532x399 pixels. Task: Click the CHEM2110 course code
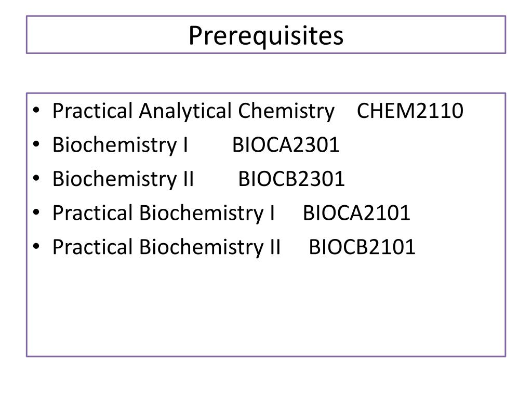[410, 111]
